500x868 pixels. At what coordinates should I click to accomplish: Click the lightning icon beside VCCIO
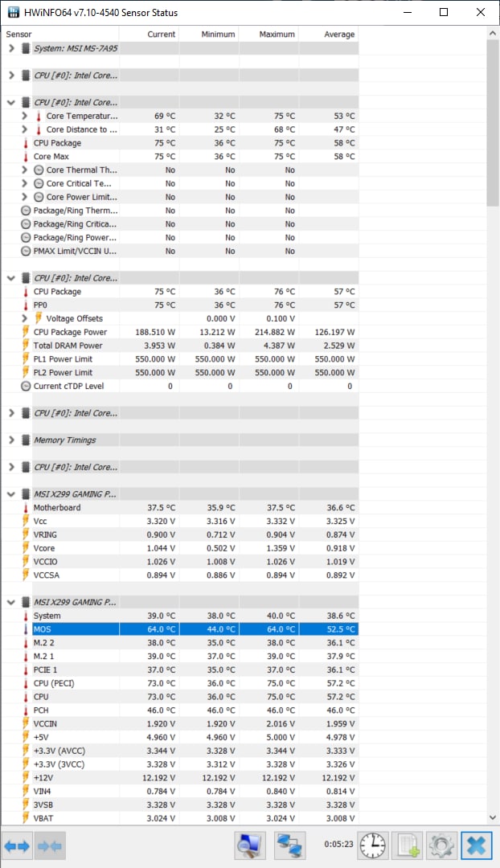(x=26, y=561)
